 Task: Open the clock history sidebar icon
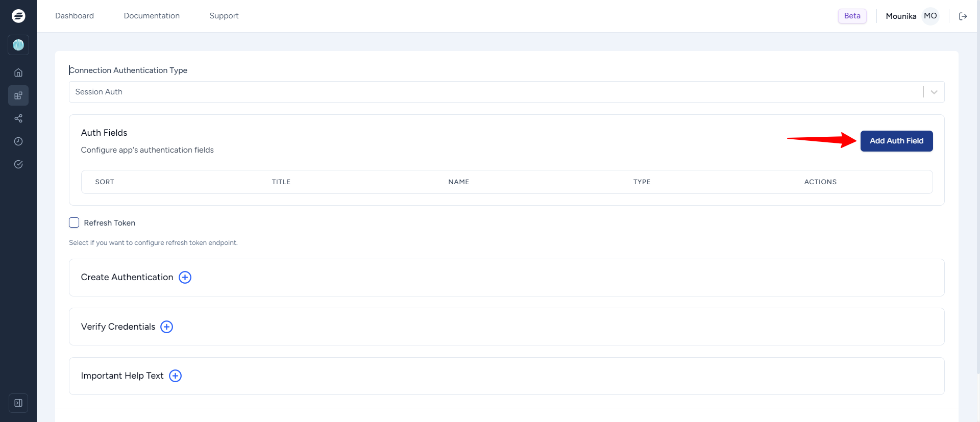tap(18, 141)
